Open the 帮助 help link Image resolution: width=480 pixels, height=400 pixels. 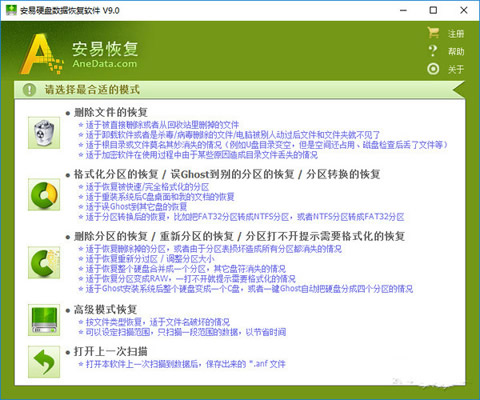(x=456, y=52)
